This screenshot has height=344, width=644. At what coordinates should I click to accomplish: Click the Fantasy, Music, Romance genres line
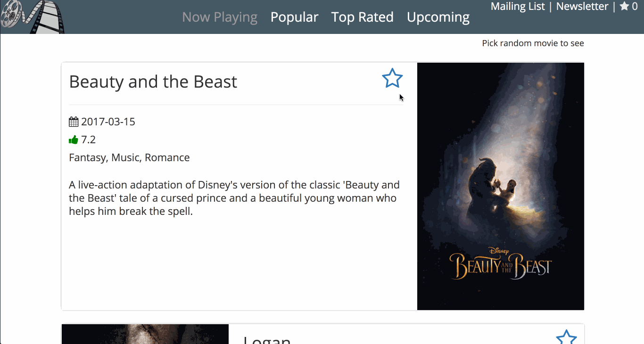click(129, 158)
